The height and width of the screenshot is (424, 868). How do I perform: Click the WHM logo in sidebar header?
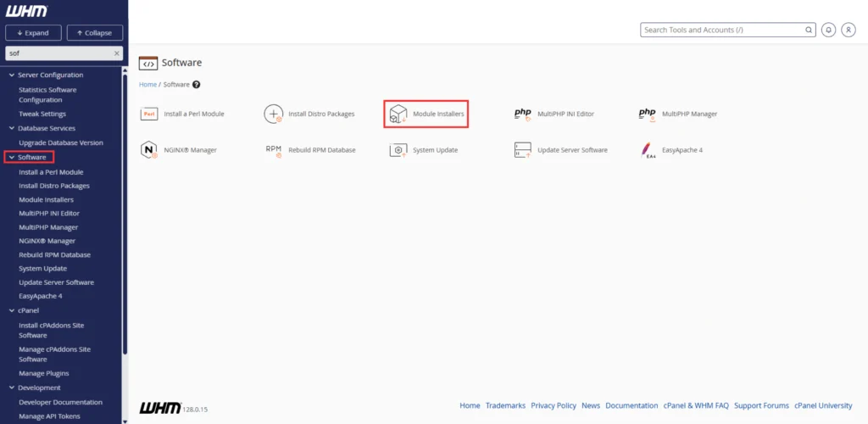pos(26,10)
